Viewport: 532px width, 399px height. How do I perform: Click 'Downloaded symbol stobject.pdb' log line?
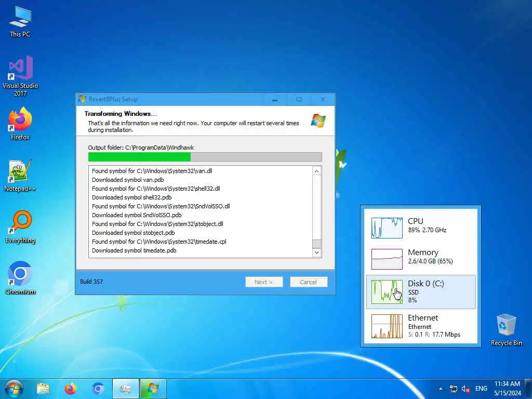tap(134, 233)
